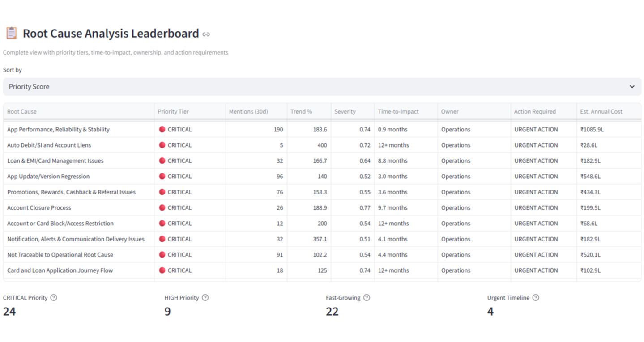
Task: Click the Est. Annual Cost column header
Action: (x=601, y=112)
